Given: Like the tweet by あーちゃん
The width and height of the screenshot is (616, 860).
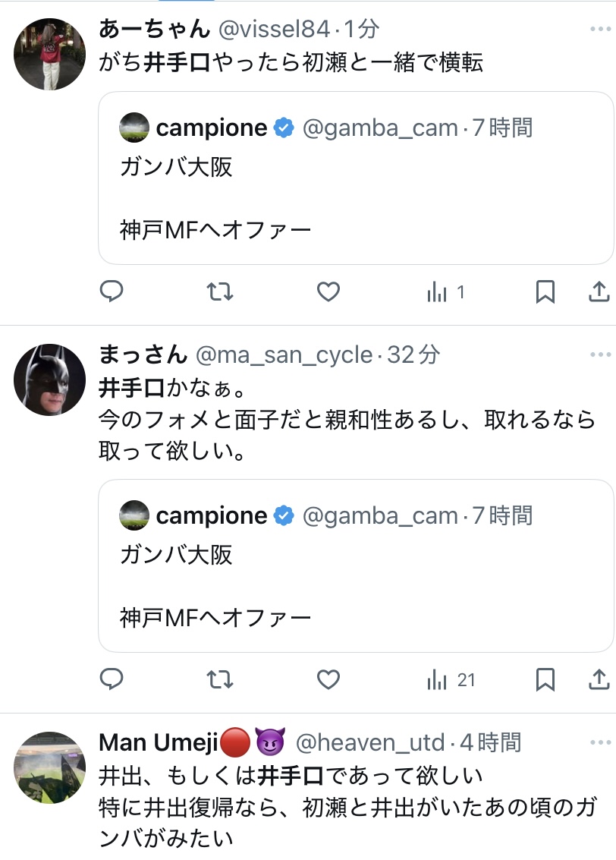Looking at the screenshot, I should pyautogui.click(x=328, y=291).
